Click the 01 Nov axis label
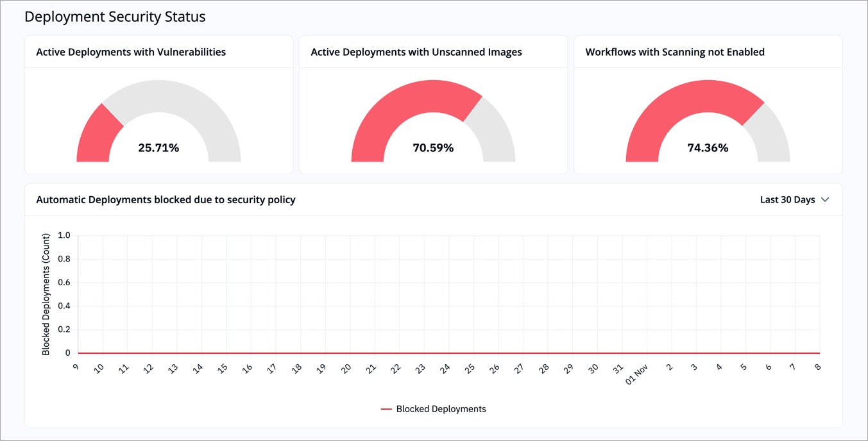This screenshot has height=441, width=868. point(636,374)
